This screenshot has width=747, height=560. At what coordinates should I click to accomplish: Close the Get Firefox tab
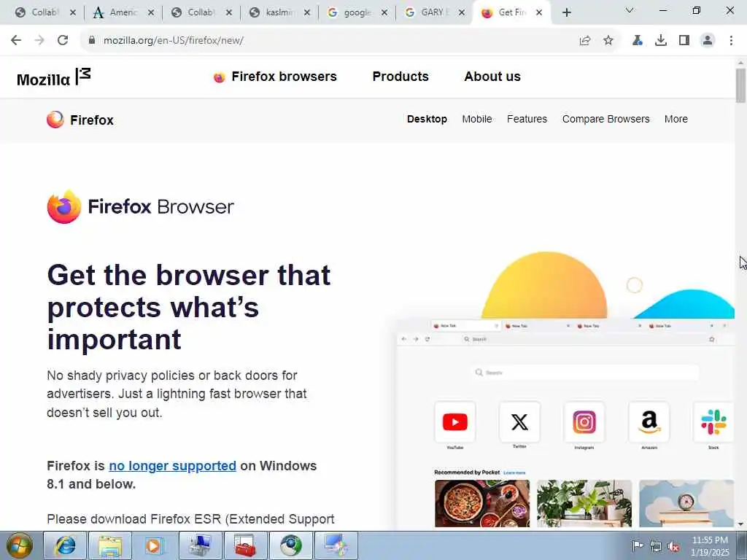coord(539,13)
